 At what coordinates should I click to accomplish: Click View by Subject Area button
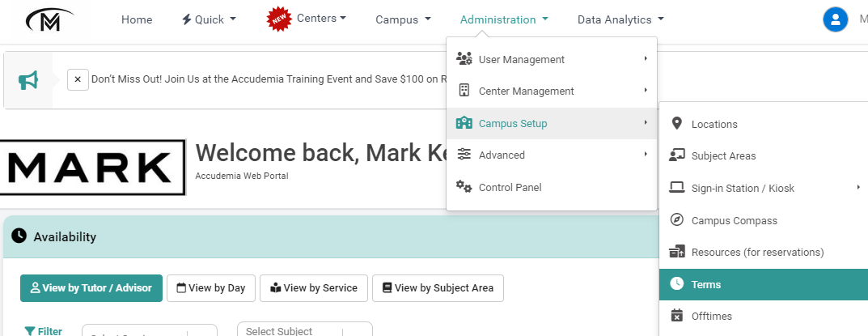pyautogui.click(x=438, y=287)
